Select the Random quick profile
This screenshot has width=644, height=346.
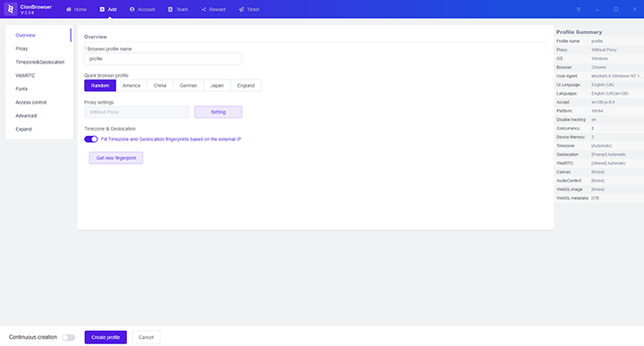coord(100,85)
